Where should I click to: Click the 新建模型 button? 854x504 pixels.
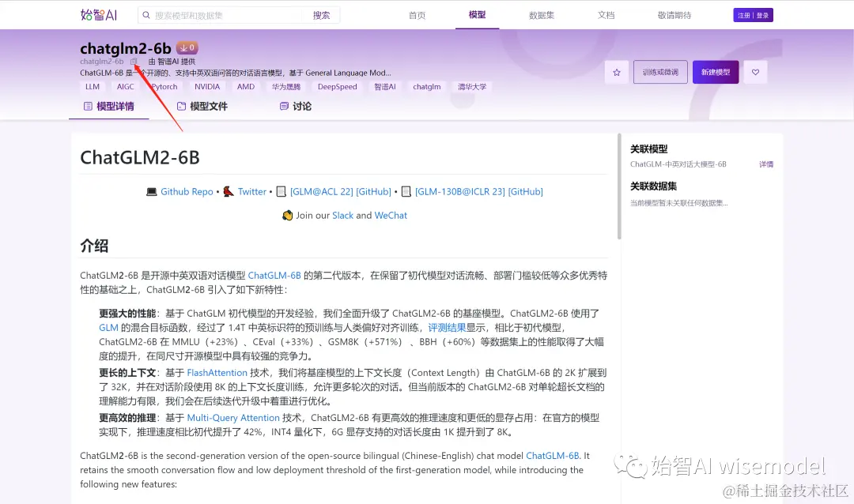pyautogui.click(x=715, y=71)
